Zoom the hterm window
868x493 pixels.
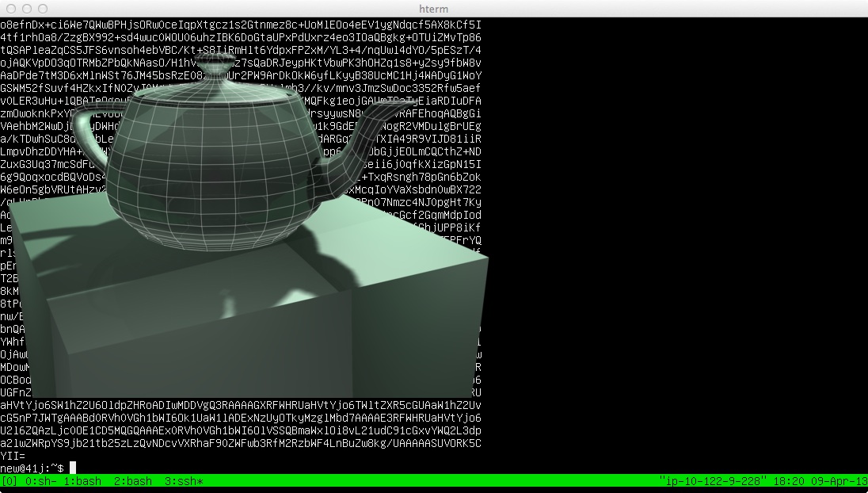[43, 9]
